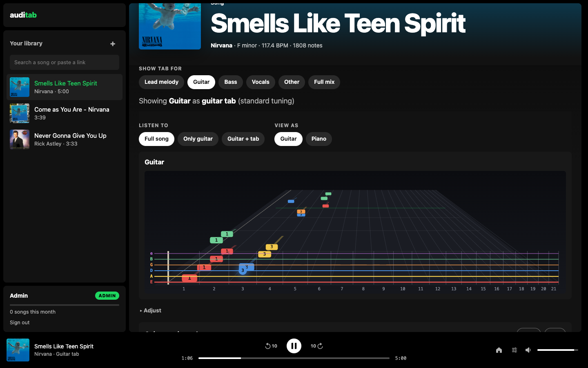Click the Nirvana artist name in header
The height and width of the screenshot is (368, 588).
pyautogui.click(x=221, y=45)
